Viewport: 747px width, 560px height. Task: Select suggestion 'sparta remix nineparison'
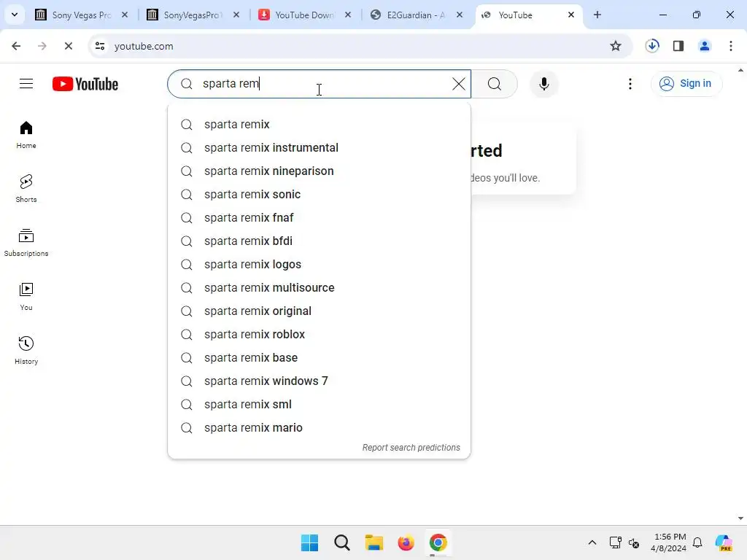click(x=320, y=171)
